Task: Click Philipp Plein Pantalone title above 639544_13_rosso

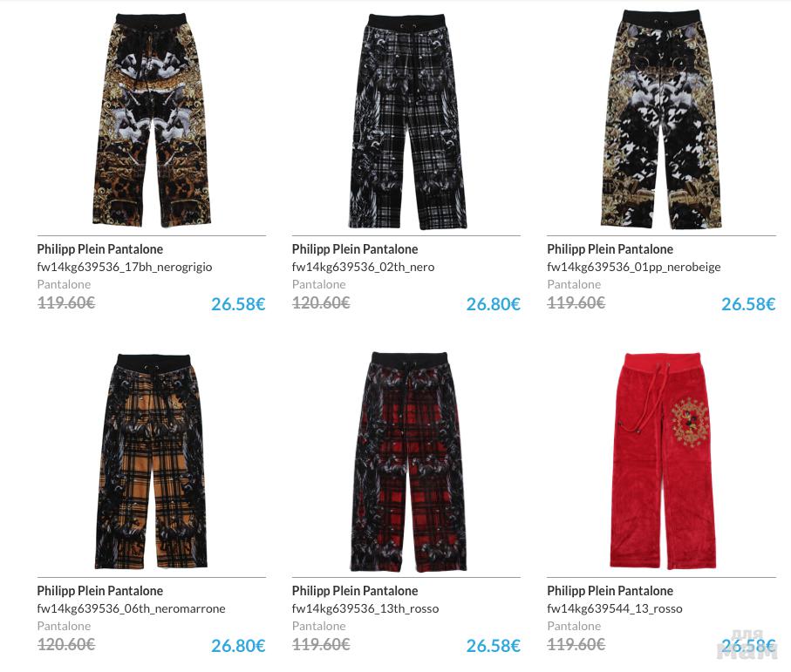Action: [610, 591]
